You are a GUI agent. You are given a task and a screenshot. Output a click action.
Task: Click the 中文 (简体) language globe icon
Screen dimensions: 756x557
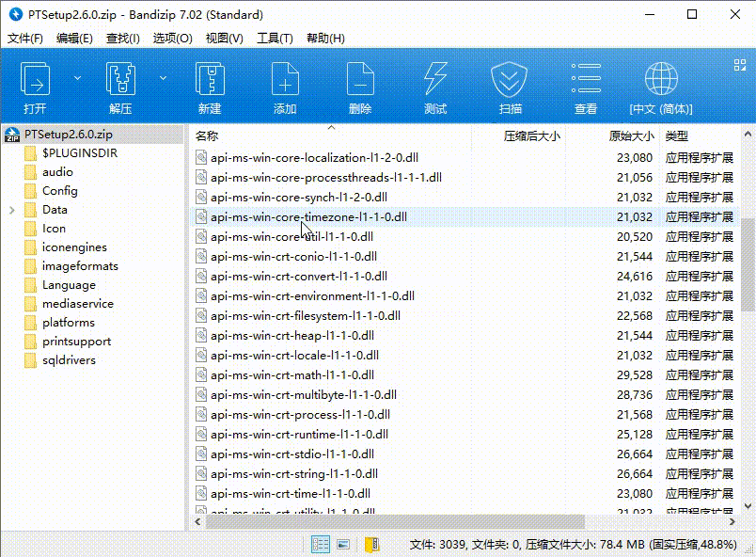(x=661, y=79)
